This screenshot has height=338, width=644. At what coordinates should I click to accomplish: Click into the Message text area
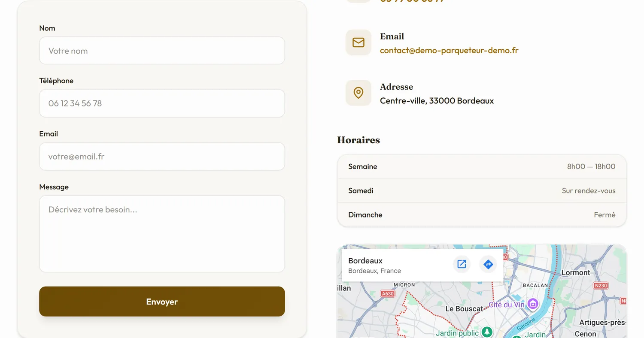pos(162,234)
